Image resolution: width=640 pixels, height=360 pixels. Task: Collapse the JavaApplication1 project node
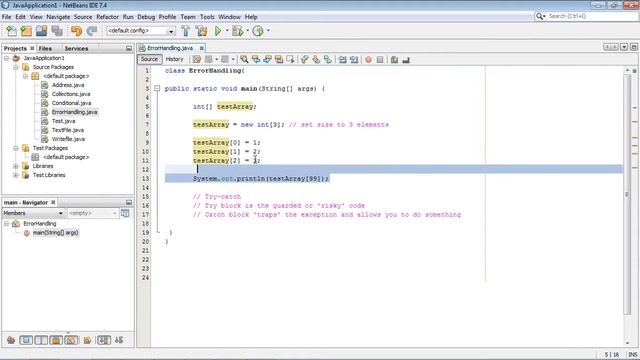click(7, 58)
